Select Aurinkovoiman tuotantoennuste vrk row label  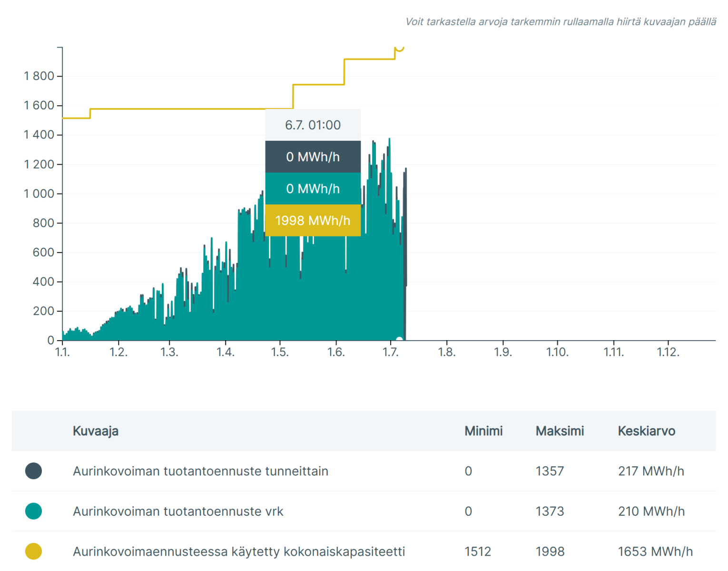click(x=178, y=512)
